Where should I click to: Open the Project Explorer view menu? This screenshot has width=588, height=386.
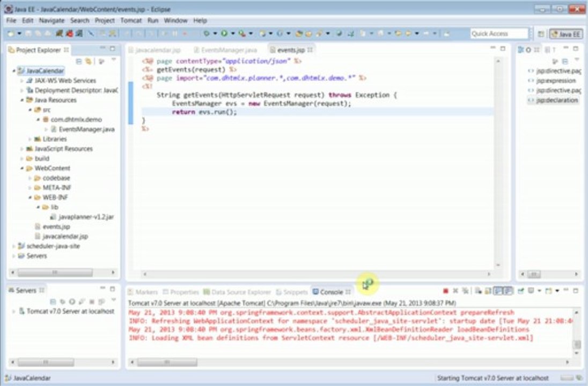[114, 60]
